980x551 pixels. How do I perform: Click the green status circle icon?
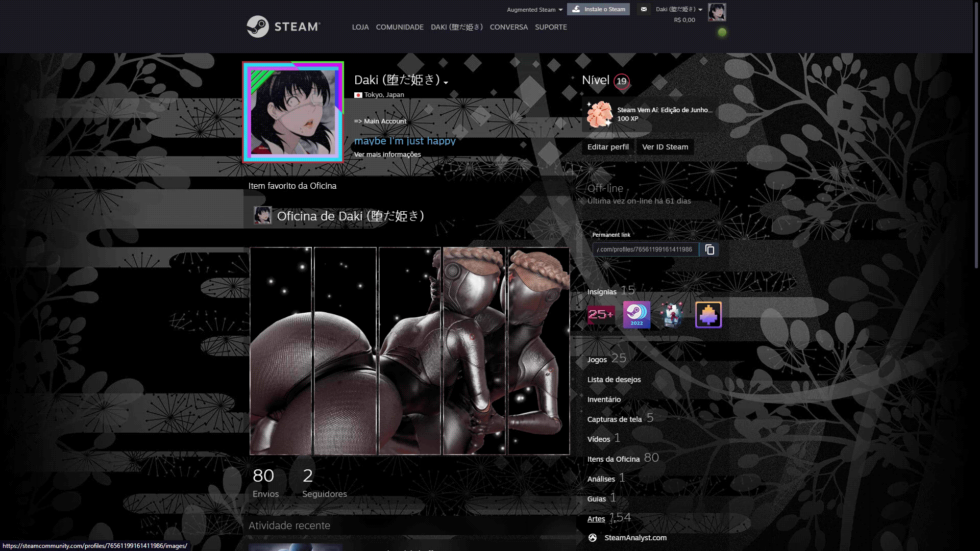click(x=722, y=32)
